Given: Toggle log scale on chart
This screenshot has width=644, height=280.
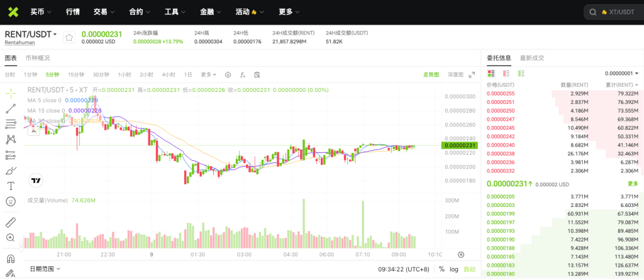Looking at the screenshot, I should coord(454,269).
